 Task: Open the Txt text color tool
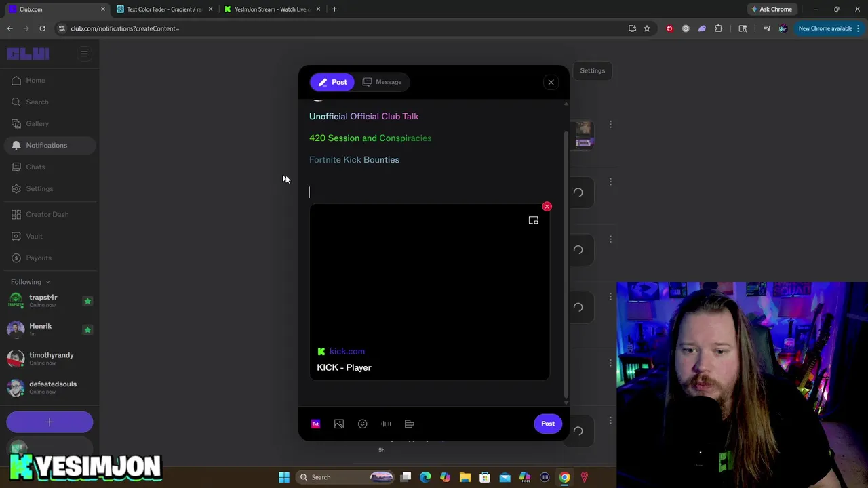315,424
